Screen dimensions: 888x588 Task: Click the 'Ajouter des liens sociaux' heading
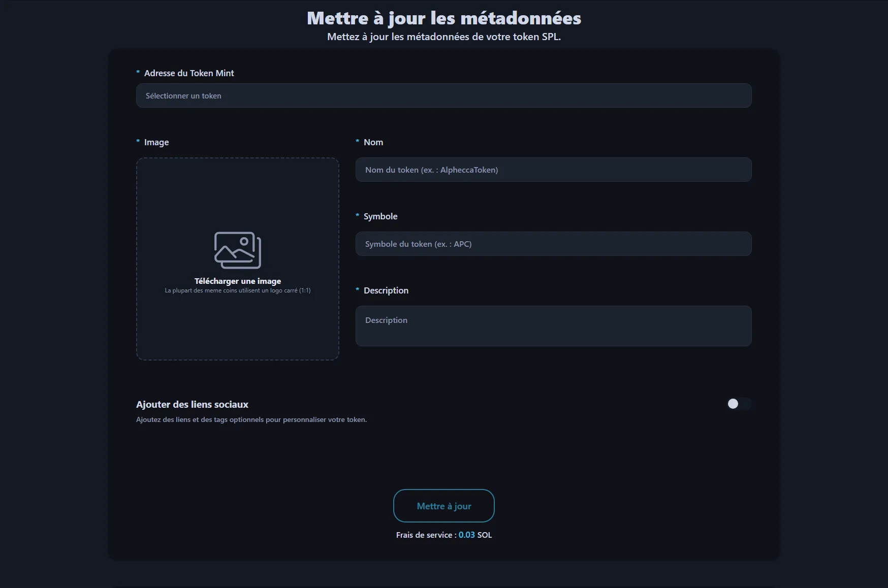pos(192,404)
